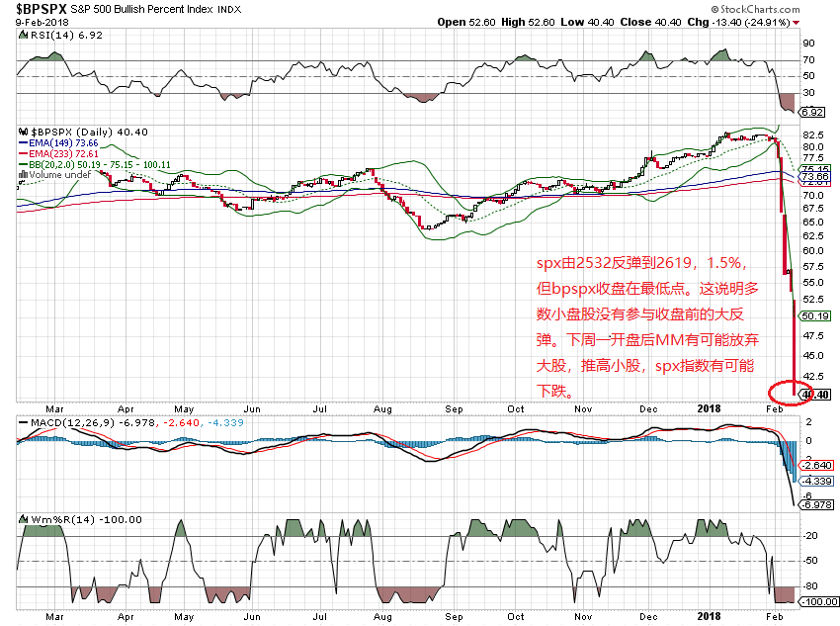Click the red Chinese annotation text block
The image size is (840, 626).
646,326
